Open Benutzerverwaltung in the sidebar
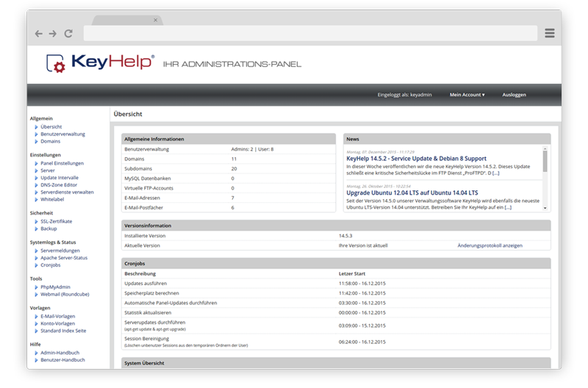Viewport: 588px width, 388px height. pos(62,134)
